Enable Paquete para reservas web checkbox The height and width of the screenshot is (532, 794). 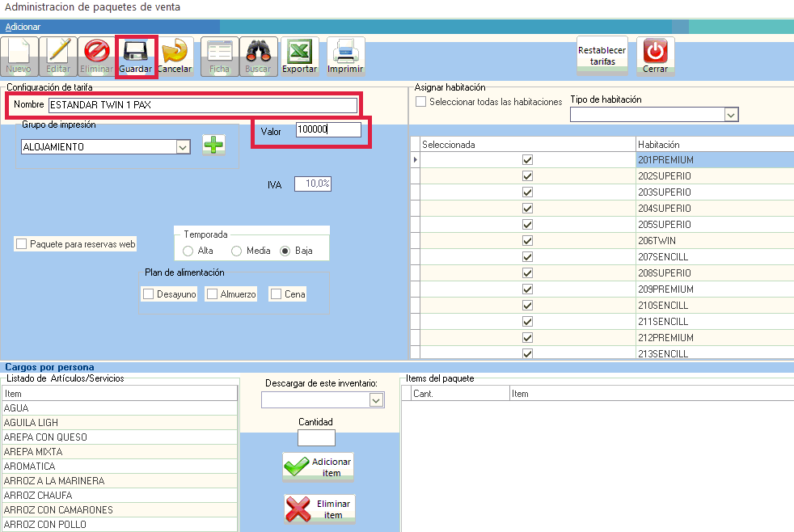click(22, 244)
